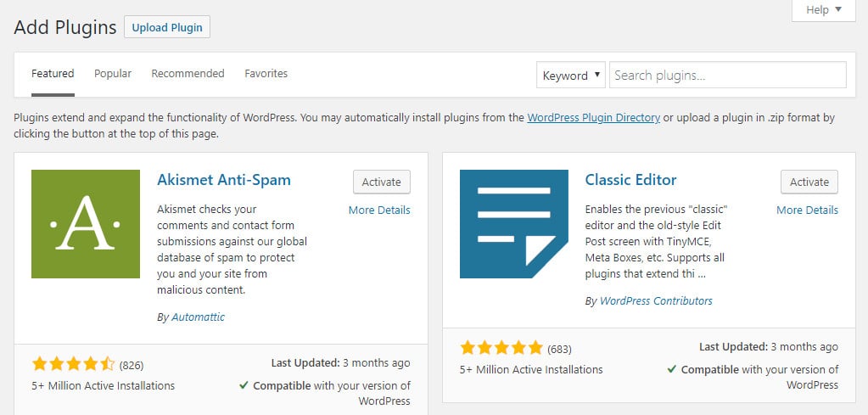This screenshot has height=415, width=868.
Task: Click the (683) ratings count text
Action: (x=559, y=349)
